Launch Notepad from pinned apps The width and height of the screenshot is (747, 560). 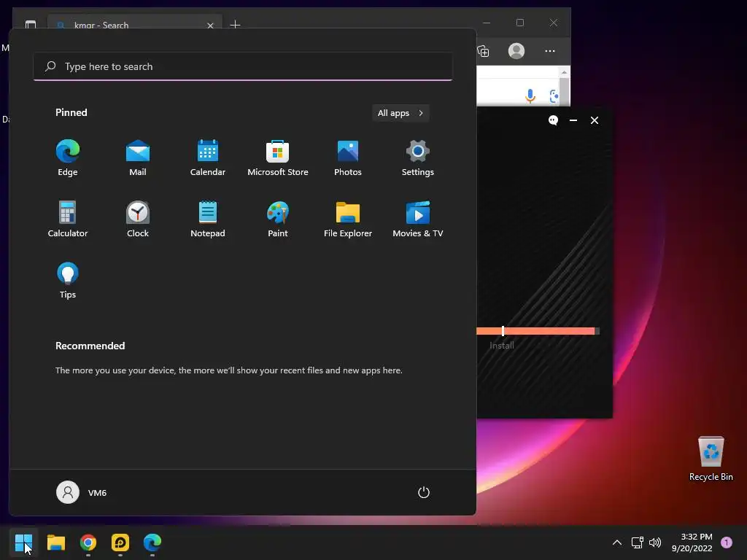click(x=208, y=219)
